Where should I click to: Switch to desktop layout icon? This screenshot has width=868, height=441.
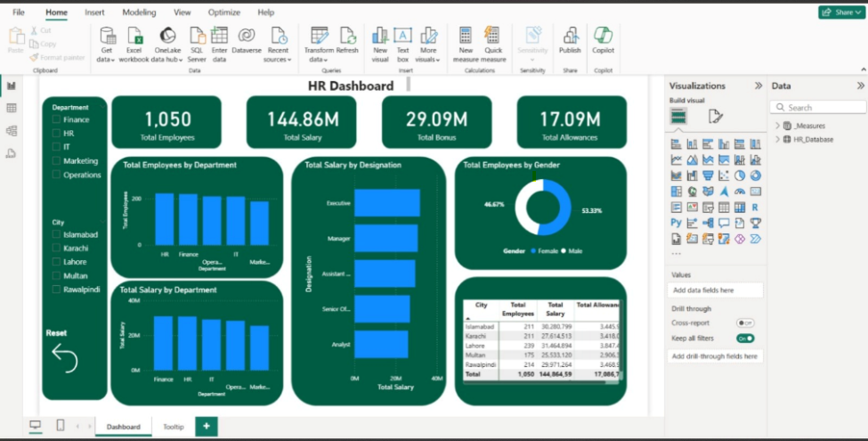coord(36,425)
